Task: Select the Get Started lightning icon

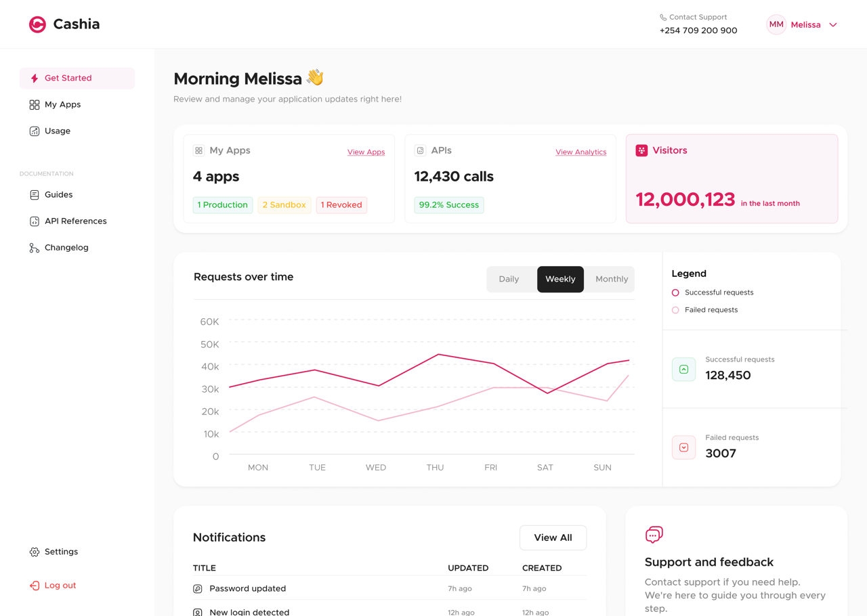Action: coord(33,78)
